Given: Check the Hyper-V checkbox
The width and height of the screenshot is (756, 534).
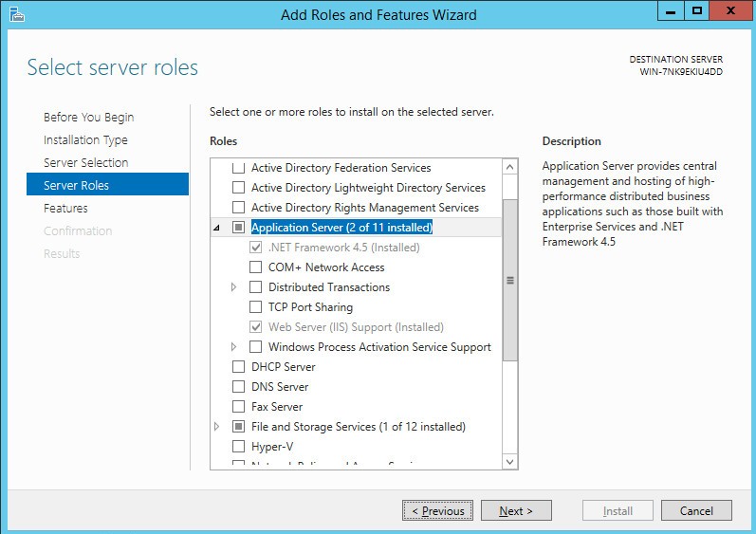Looking at the screenshot, I should click(x=238, y=447).
